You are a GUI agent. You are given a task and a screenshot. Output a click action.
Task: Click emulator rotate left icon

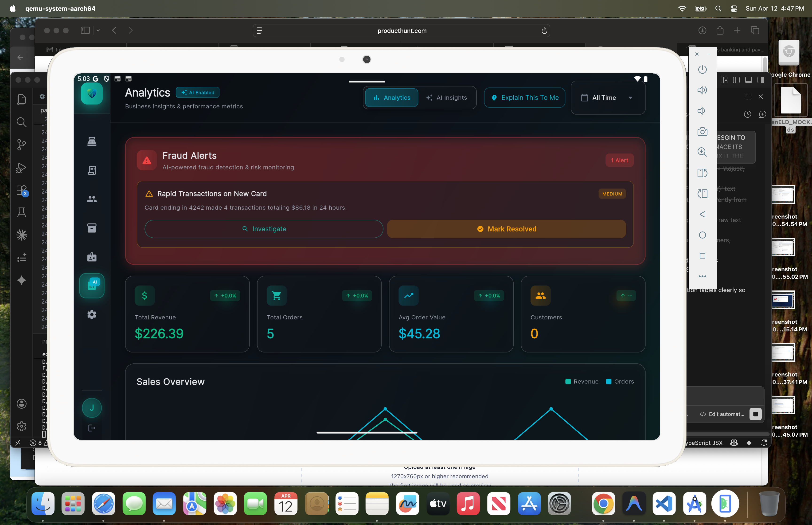tap(702, 173)
